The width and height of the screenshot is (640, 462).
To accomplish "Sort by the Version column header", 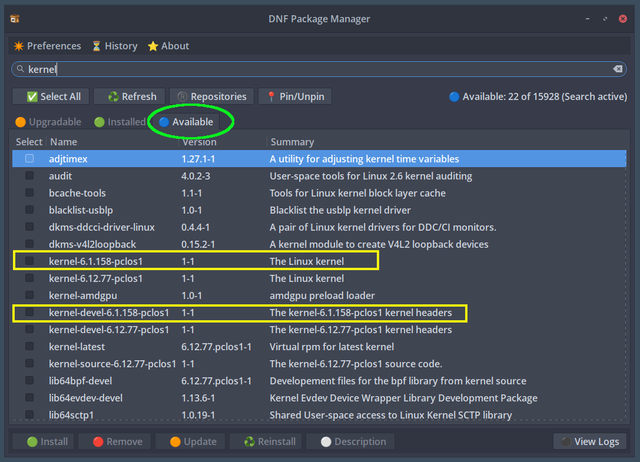I will pos(199,142).
